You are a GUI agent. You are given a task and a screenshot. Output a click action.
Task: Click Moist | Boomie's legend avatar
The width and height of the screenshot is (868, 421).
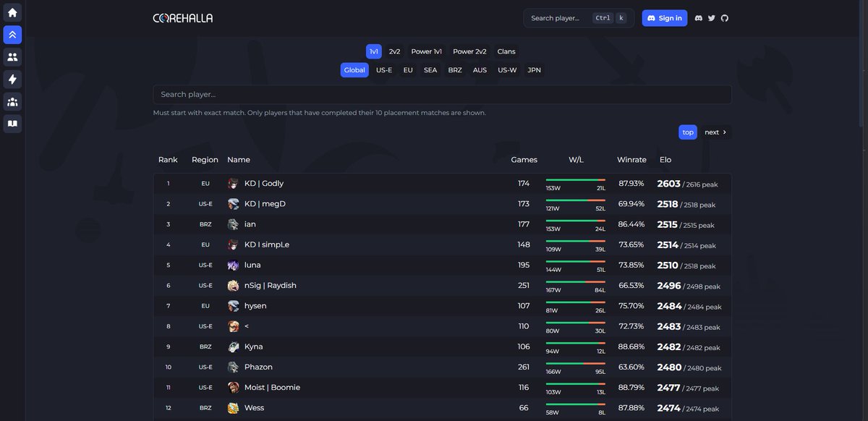(x=233, y=388)
